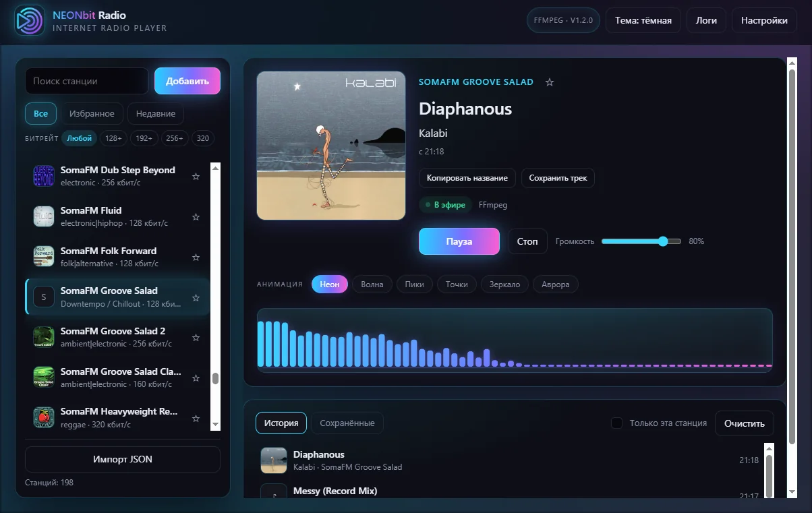The width and height of the screenshot is (812, 513).
Task: Select 'Любой' bitrate filter
Action: coord(80,138)
